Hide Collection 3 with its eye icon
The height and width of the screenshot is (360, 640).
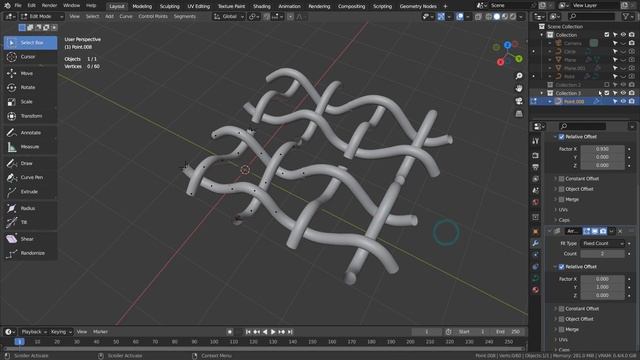[623, 93]
